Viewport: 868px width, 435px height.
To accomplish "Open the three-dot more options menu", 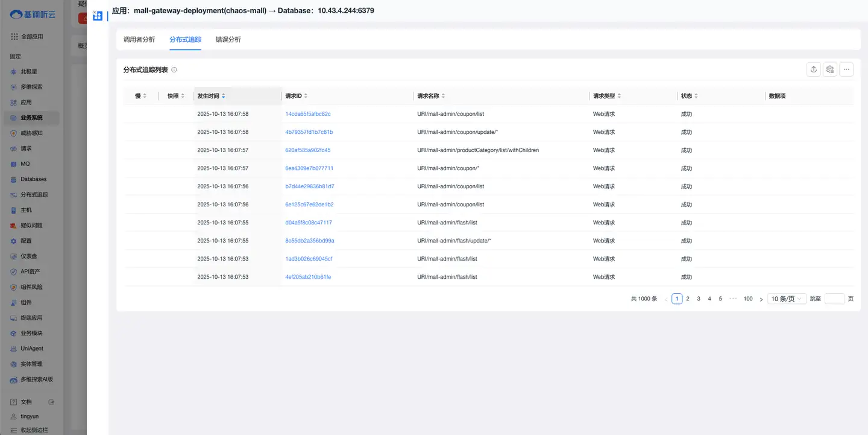I will [846, 69].
